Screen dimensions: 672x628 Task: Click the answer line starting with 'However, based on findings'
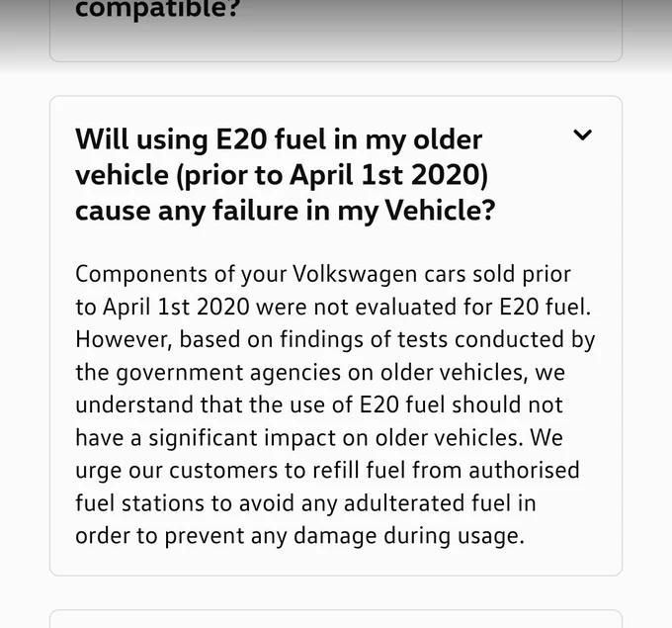(335, 340)
